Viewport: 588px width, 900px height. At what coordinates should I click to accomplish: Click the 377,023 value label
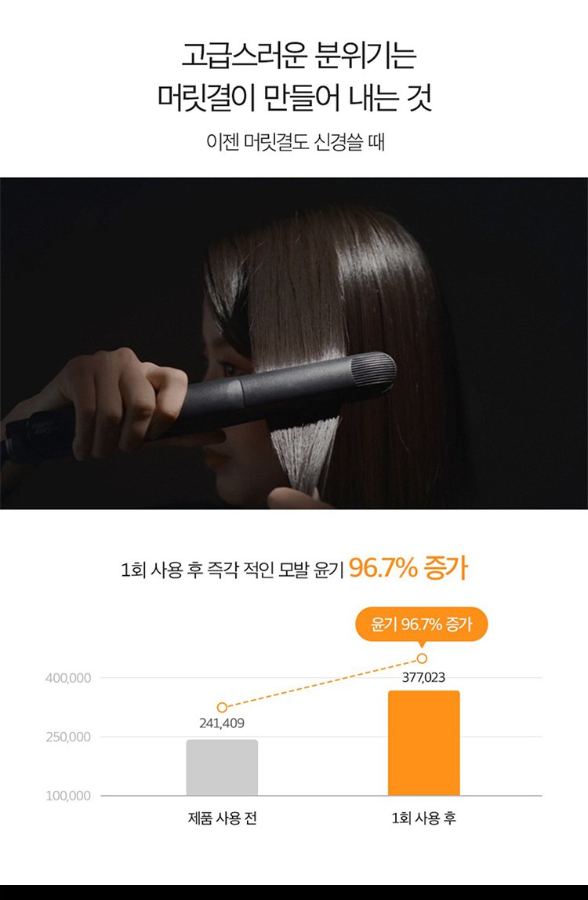tap(423, 678)
